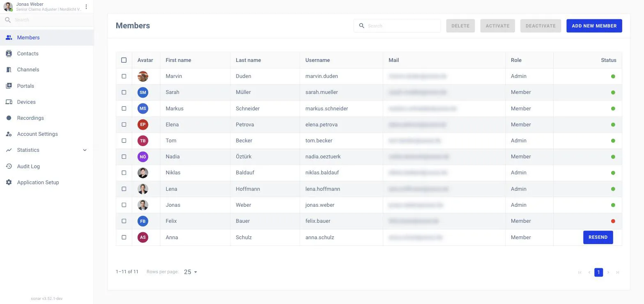Open Audit Log in the sidebar menu
The width and height of the screenshot is (644, 304).
[x=47, y=166]
